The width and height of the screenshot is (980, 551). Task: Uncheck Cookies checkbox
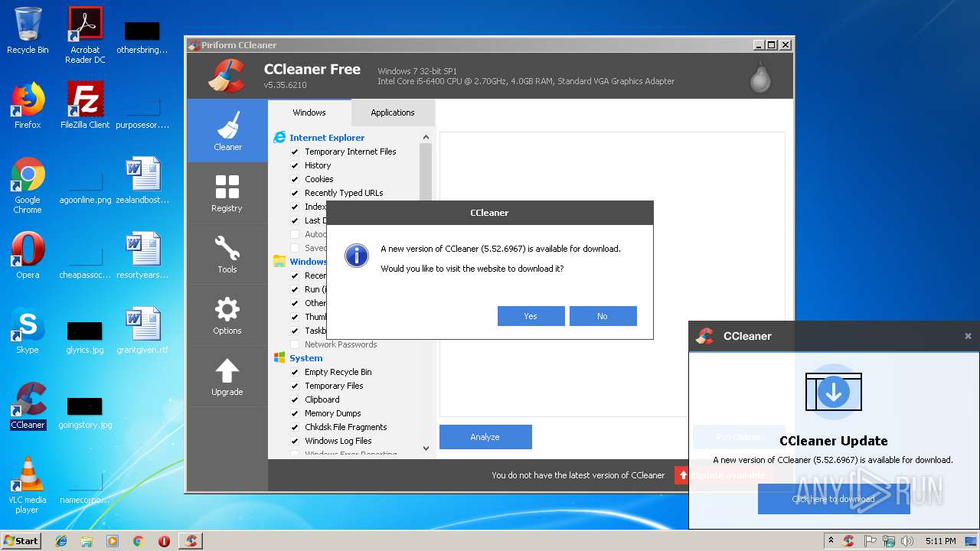[x=295, y=179]
